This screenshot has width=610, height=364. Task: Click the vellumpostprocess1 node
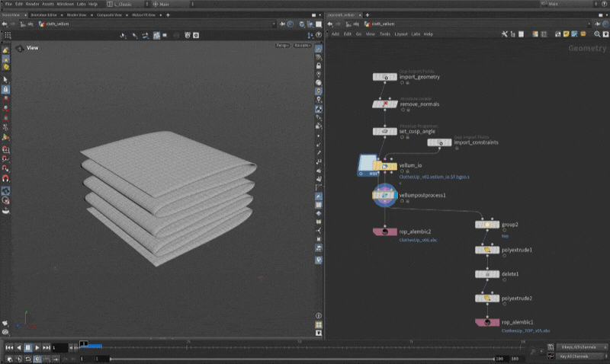pyautogui.click(x=385, y=195)
